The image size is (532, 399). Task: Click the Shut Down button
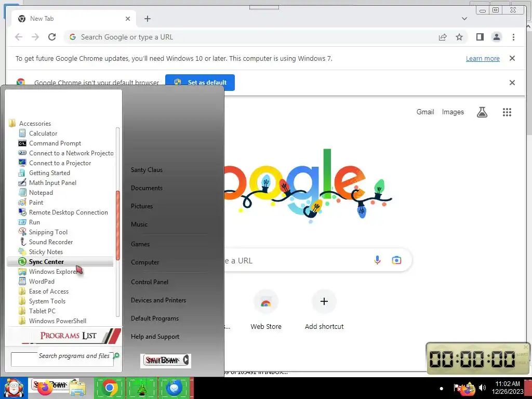click(x=162, y=360)
